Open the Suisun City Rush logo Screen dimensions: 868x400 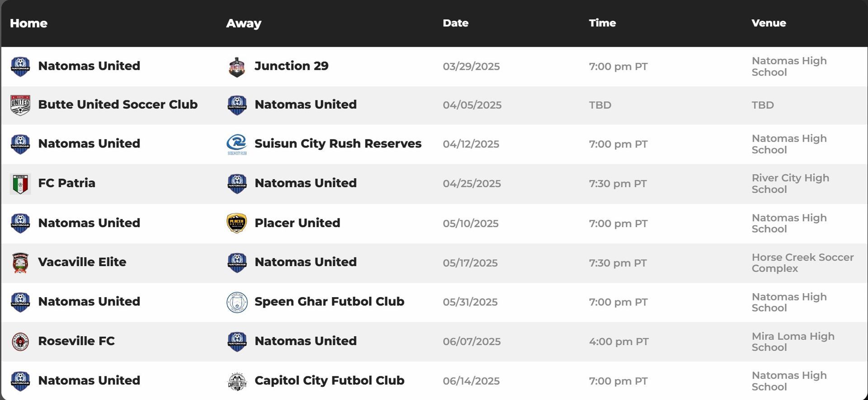point(237,144)
